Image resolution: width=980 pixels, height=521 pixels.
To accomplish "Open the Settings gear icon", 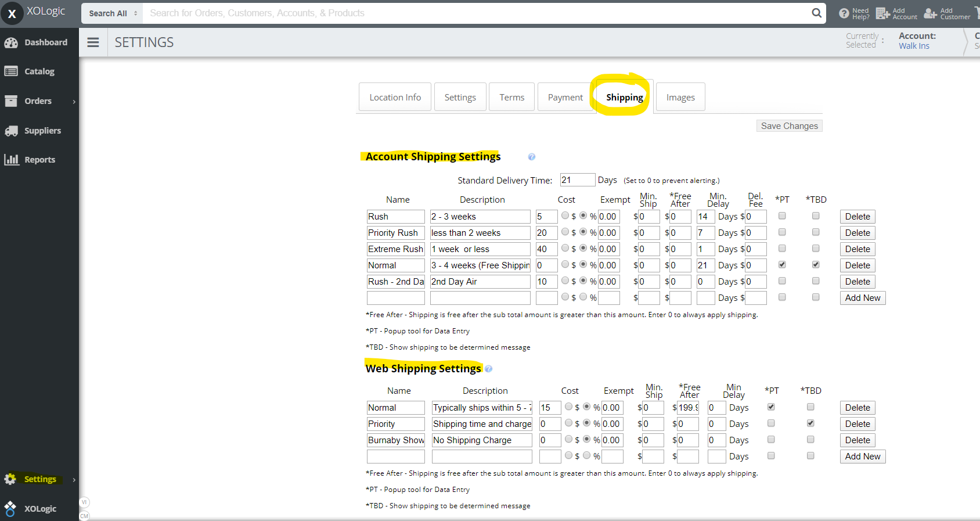I will click(10, 479).
